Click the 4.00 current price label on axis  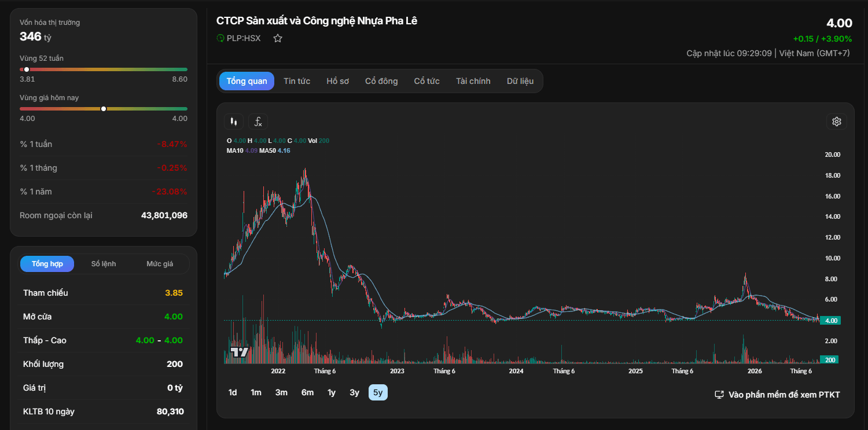point(830,320)
